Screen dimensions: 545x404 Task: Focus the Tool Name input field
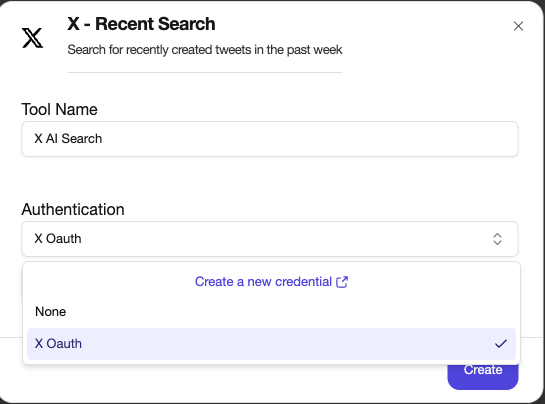point(270,139)
